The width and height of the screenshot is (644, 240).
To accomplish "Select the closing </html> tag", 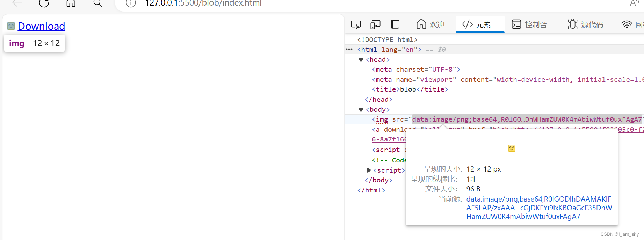I will pos(371,190).
